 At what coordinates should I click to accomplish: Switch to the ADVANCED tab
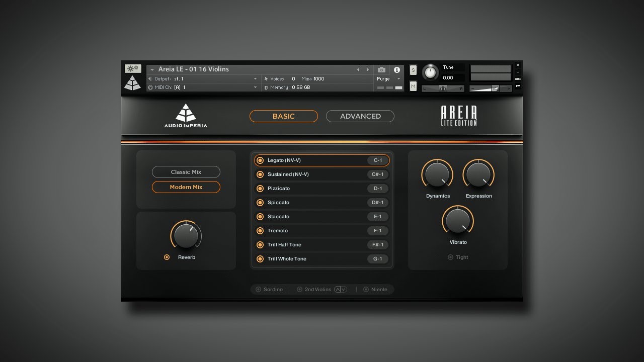[x=360, y=116]
